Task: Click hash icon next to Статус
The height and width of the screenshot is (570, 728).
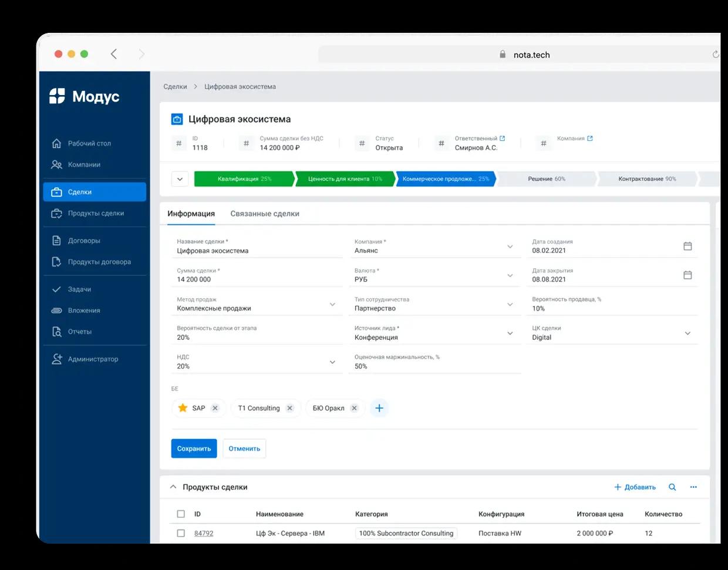Action: point(362,143)
